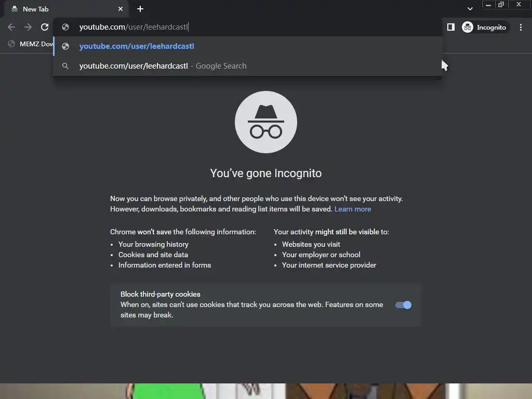This screenshot has height=399, width=532.
Task: Click the forward navigation arrow
Action: (28, 27)
